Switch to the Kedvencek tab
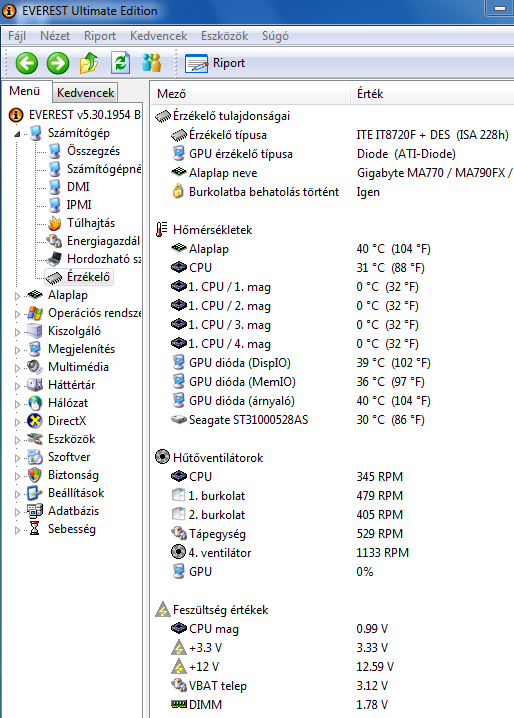The image size is (514, 718). coord(85,93)
